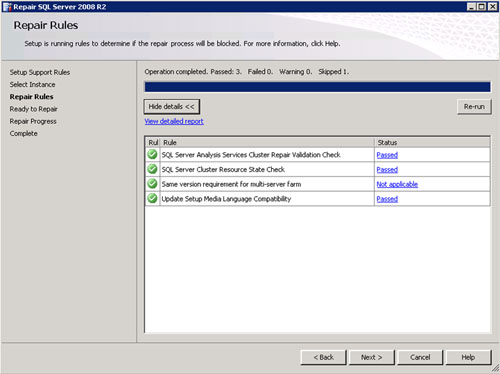Click the green check icon for Analysis Services Cluster Repair rule

152,154
